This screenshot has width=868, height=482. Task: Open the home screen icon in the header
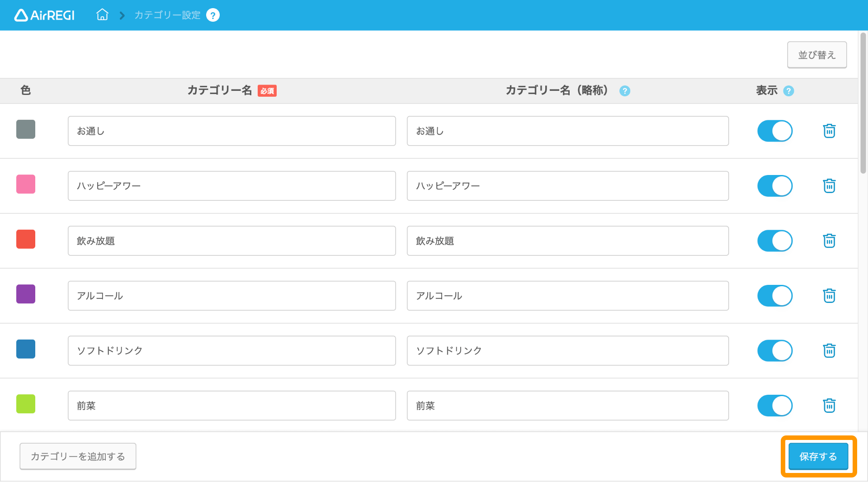click(102, 14)
